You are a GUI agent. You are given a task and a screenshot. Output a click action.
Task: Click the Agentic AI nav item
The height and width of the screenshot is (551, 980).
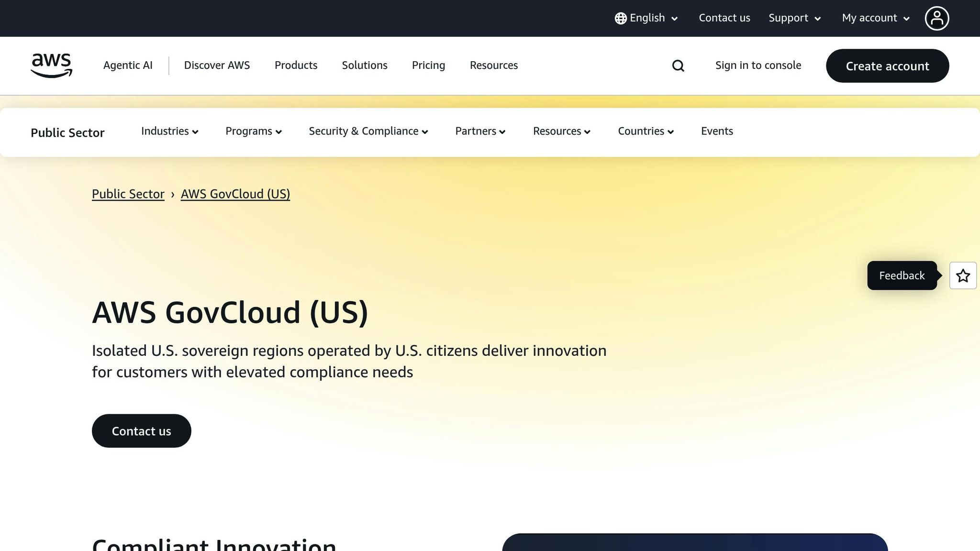(x=127, y=66)
